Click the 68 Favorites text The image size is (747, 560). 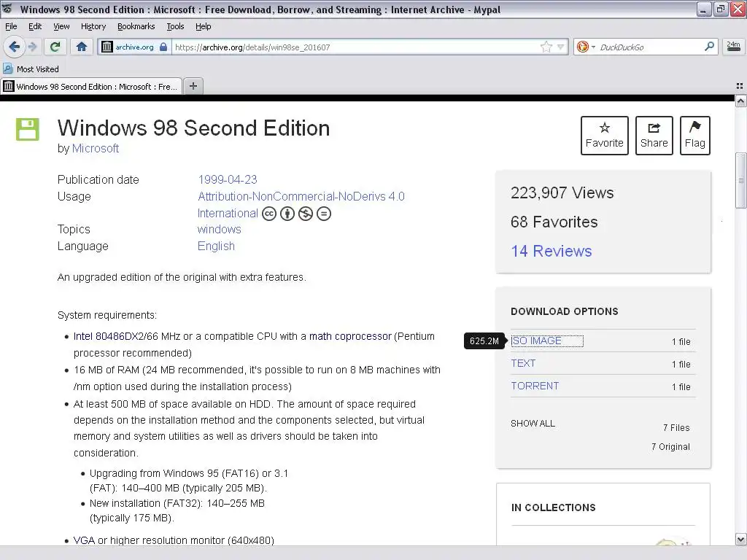[554, 222]
